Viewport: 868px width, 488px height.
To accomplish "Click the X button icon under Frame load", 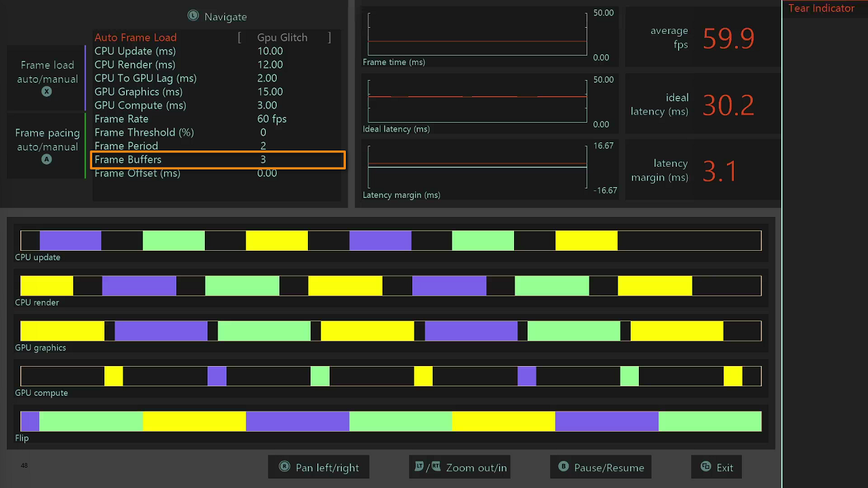I will pyautogui.click(x=47, y=91).
